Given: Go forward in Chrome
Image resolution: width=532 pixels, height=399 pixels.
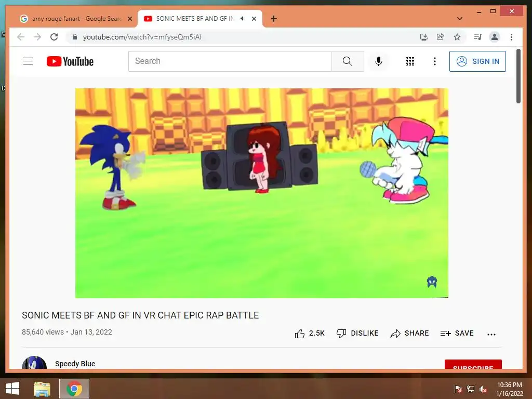Looking at the screenshot, I should (37, 37).
